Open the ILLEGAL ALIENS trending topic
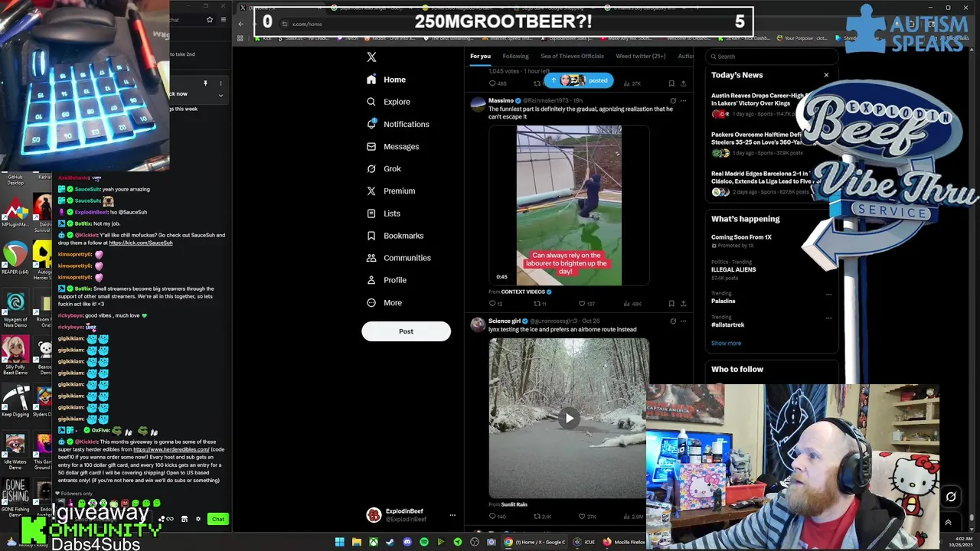The width and height of the screenshot is (980, 551). [733, 269]
